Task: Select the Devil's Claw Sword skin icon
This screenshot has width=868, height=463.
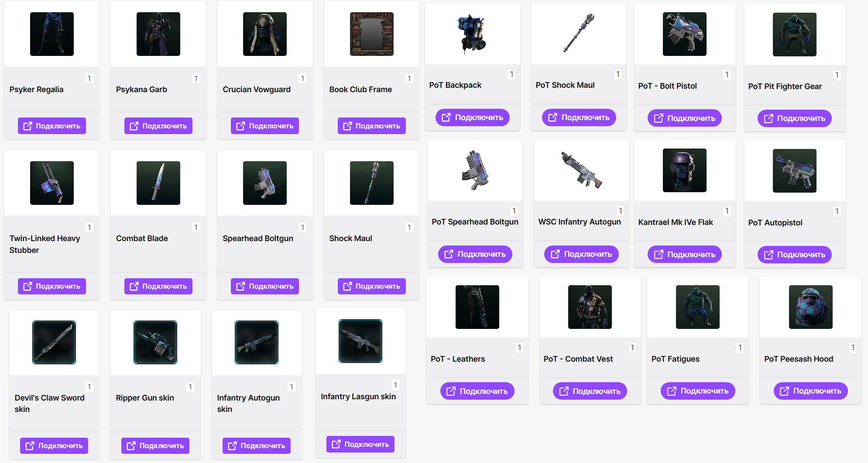Action: [54, 342]
